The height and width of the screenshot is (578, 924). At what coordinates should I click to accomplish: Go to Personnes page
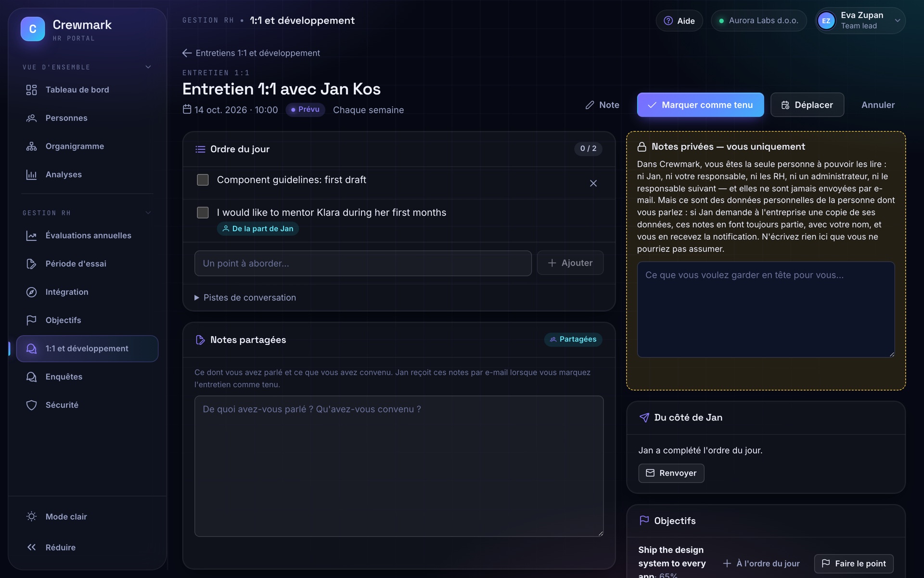click(87, 118)
